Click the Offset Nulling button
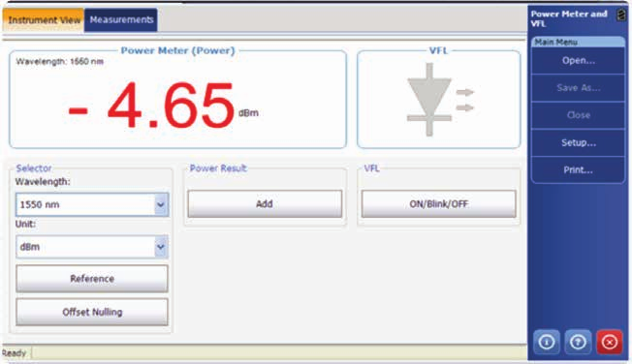The image size is (632, 364). pyautogui.click(x=92, y=312)
